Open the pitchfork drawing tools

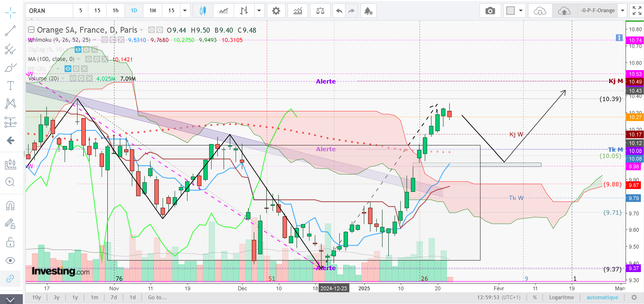(x=10, y=49)
